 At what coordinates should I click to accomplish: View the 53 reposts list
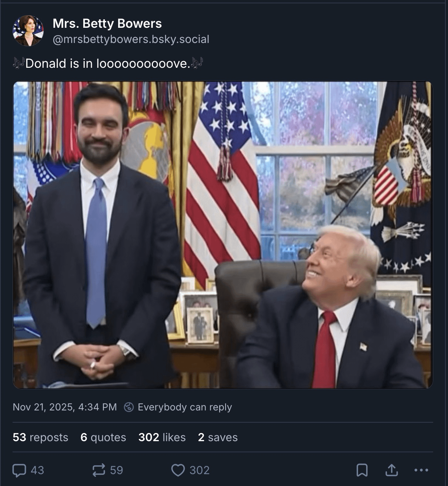40,437
